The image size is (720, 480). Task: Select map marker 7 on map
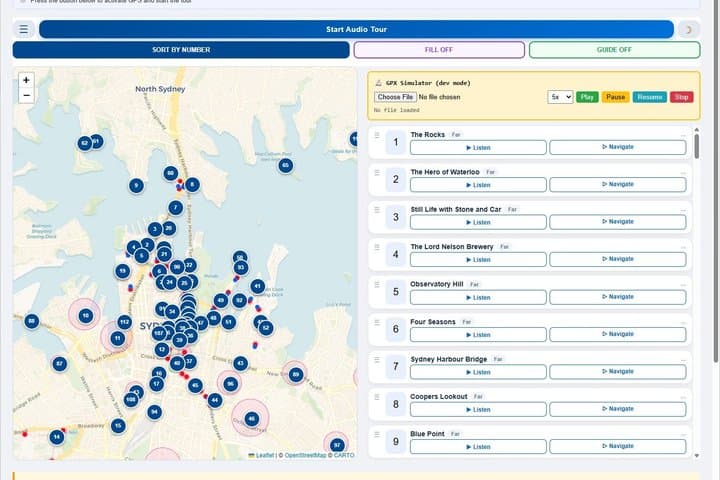click(x=175, y=208)
